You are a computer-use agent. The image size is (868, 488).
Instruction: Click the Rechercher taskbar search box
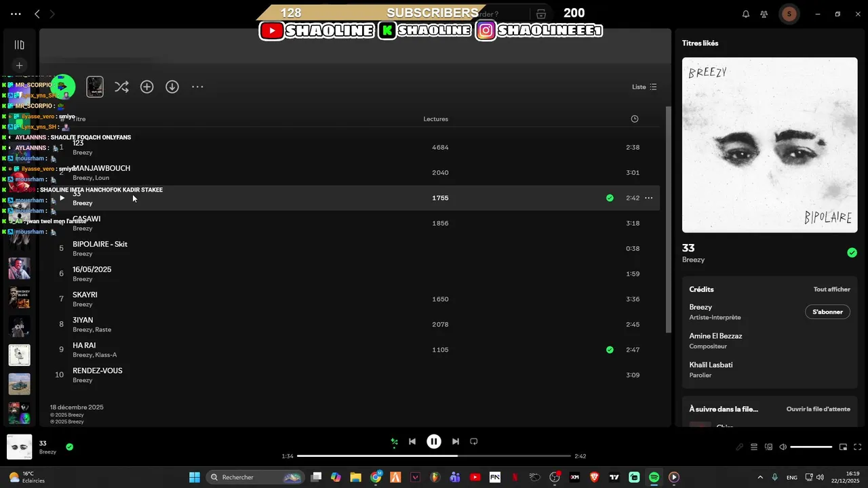click(x=254, y=477)
